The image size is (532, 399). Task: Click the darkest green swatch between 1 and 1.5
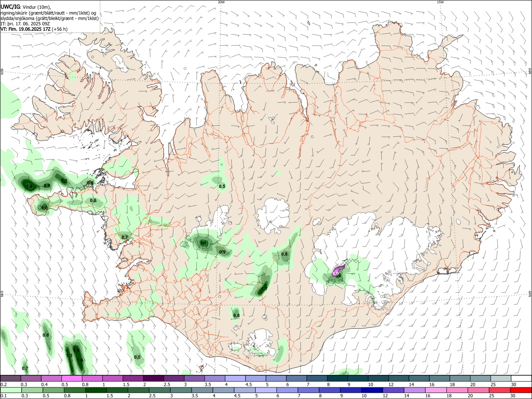96,390
